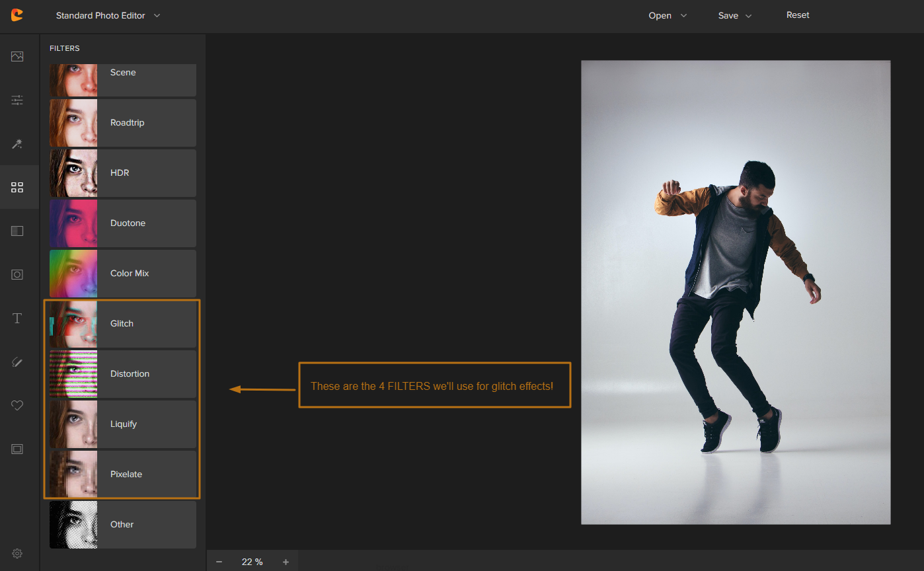Open settings gear in sidebar
Screen dimensions: 924x571
point(17,554)
